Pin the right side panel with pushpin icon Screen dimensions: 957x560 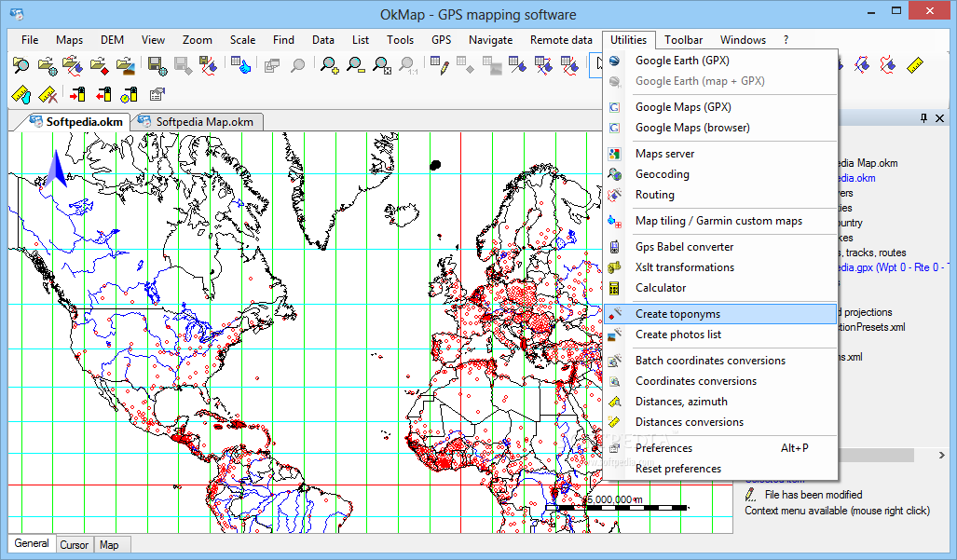tap(924, 118)
